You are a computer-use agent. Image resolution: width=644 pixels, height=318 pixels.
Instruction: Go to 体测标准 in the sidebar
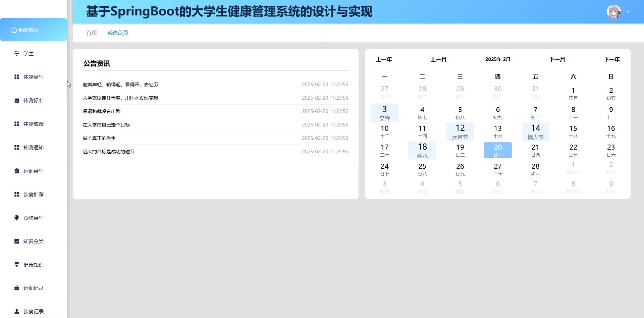point(34,101)
